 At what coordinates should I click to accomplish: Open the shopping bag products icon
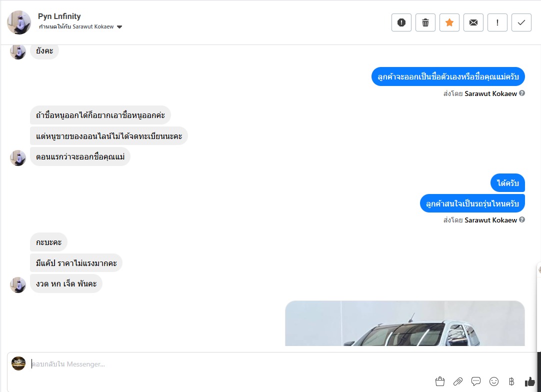(440, 381)
